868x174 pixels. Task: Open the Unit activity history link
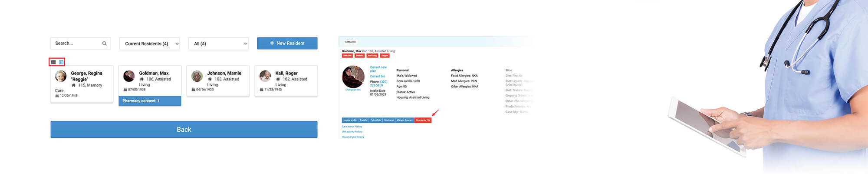(352, 132)
